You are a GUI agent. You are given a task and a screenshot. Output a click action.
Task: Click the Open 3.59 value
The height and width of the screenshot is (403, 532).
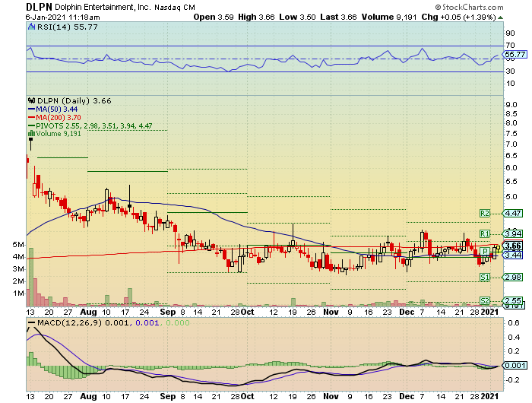(x=214, y=17)
